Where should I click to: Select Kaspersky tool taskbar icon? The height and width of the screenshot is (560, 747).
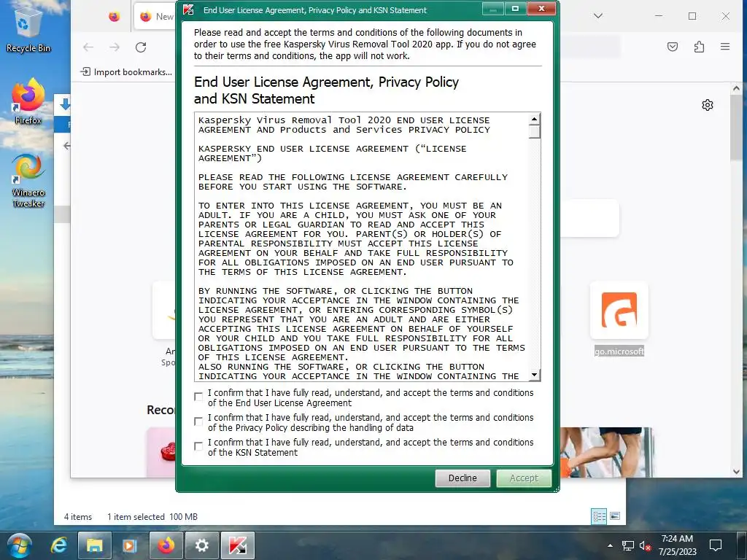tap(237, 545)
